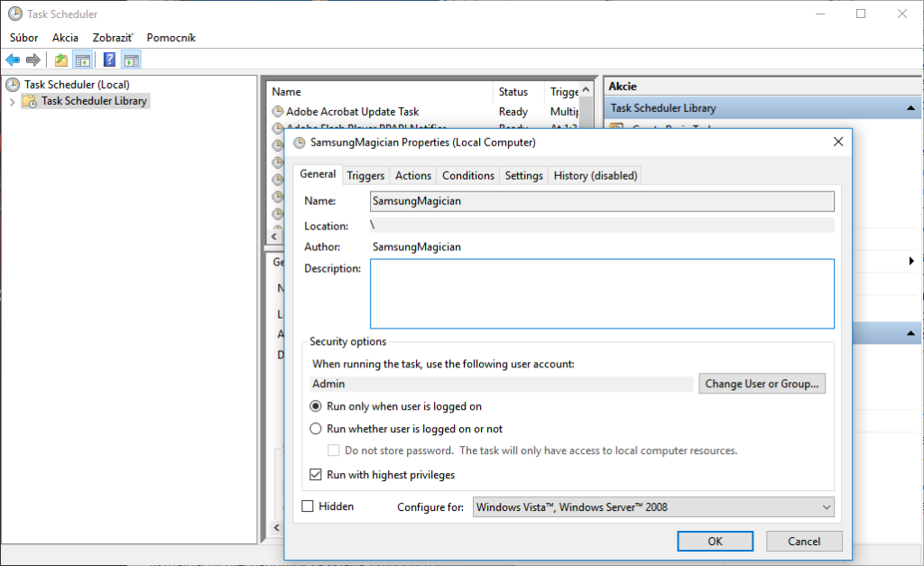
Task: Click the Up One Level folder icon
Action: point(60,60)
